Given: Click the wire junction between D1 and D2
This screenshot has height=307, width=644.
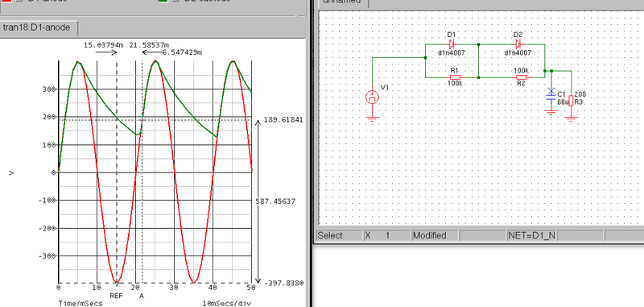Looking at the screenshot, I should tap(478, 44).
